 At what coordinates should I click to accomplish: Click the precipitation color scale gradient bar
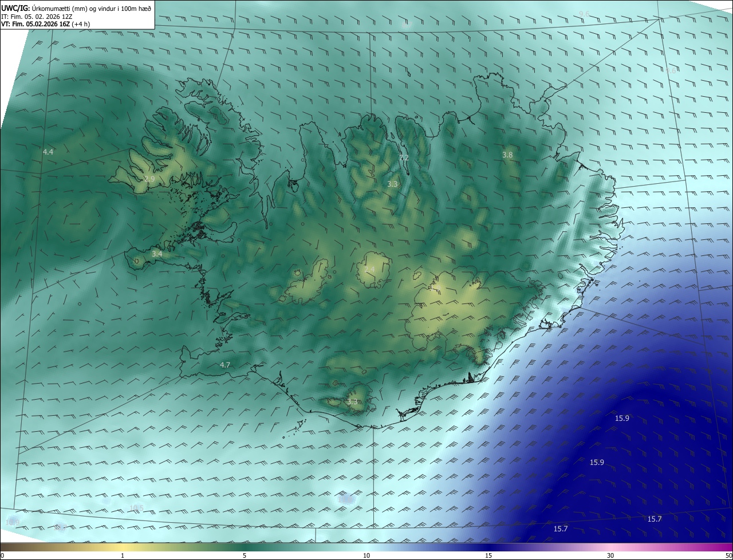tap(366, 547)
